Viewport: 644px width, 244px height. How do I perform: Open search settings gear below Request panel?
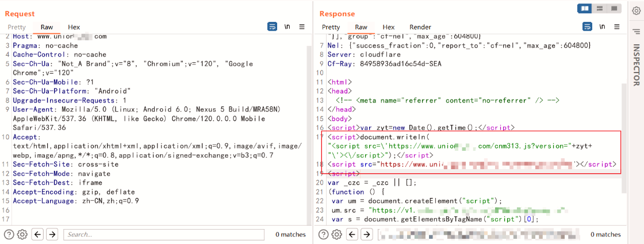coord(22,235)
